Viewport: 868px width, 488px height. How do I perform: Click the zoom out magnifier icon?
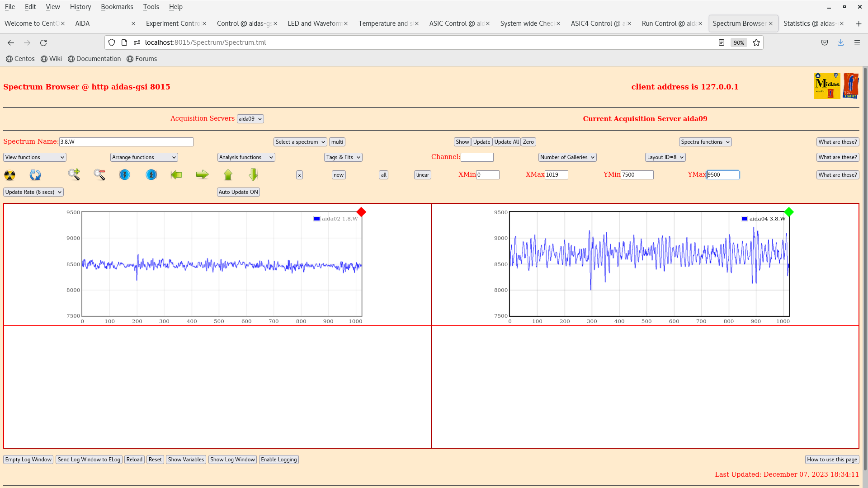(x=99, y=175)
